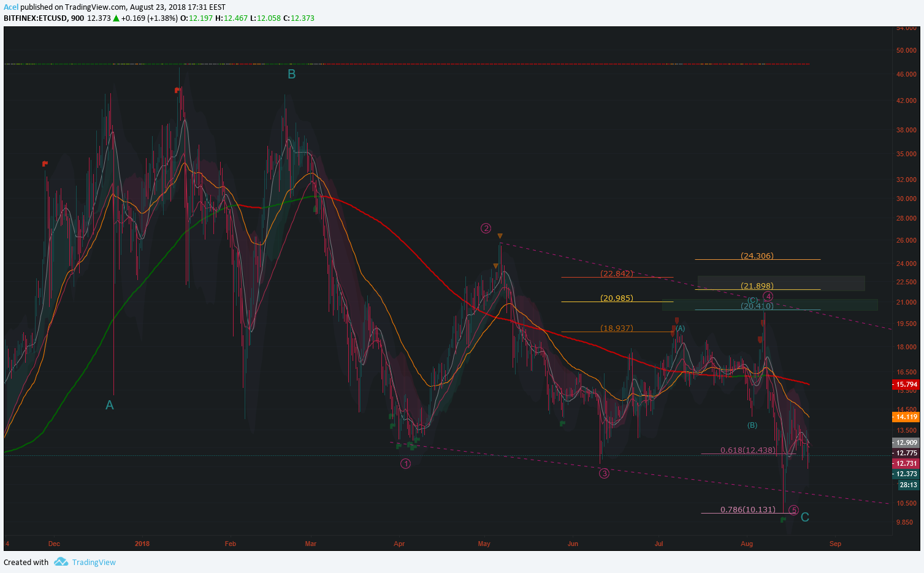This screenshot has width=924, height=573.
Task: Click the circled wave 4 marker
Action: point(768,297)
